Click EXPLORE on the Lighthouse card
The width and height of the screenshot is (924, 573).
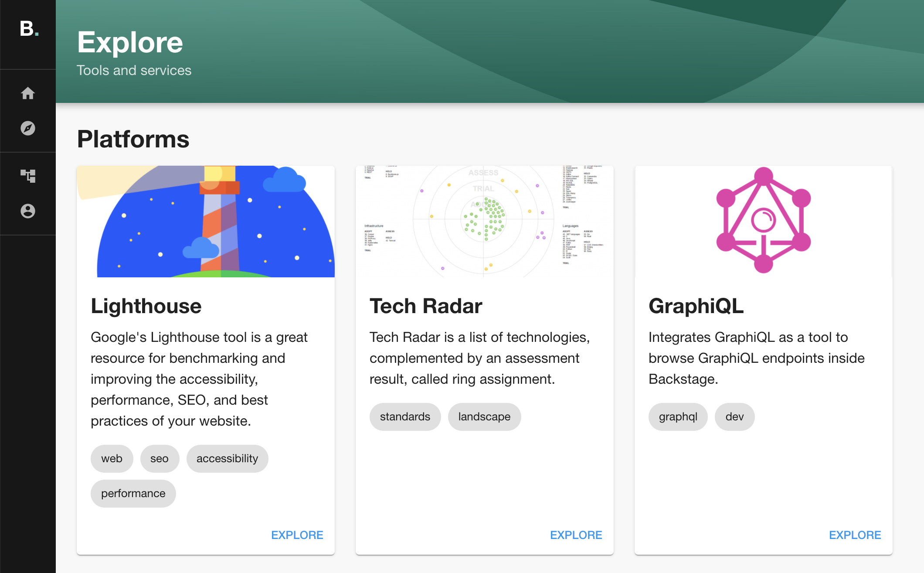click(x=297, y=535)
